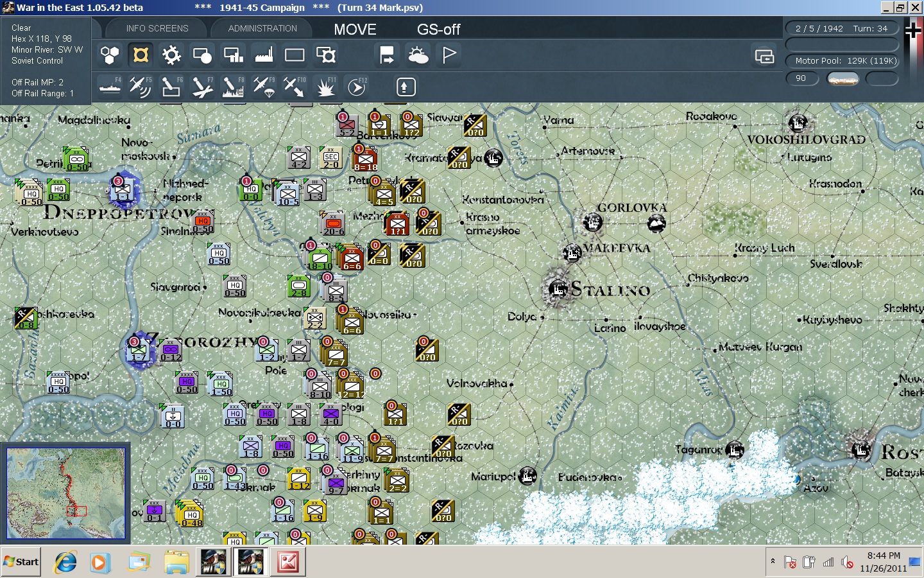Select the green unit labeled 18-10
Viewport: 924px width, 578px height.
(x=319, y=258)
